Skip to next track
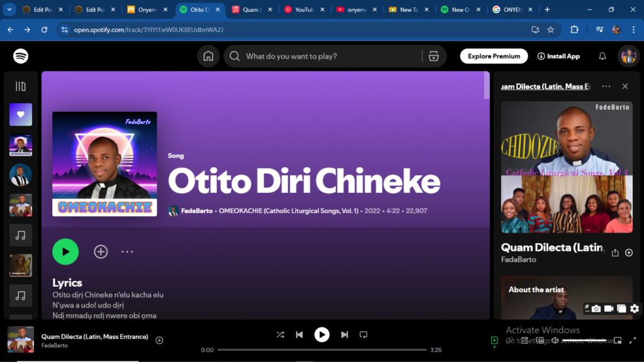The height and width of the screenshot is (362, 644). [344, 334]
